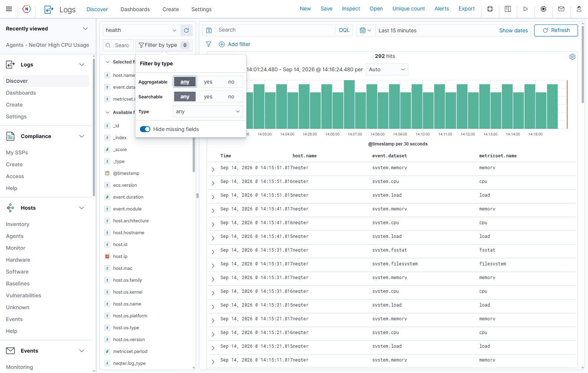Click the play icon in top bar
588x373 pixels.
[526, 9]
